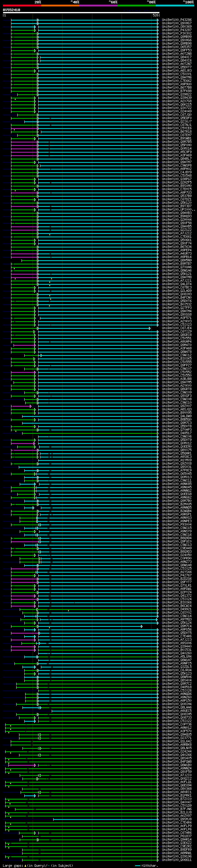Select the UniRef100_Q39822 row label
This screenshot has height=868, width=197.
pos(177,94)
